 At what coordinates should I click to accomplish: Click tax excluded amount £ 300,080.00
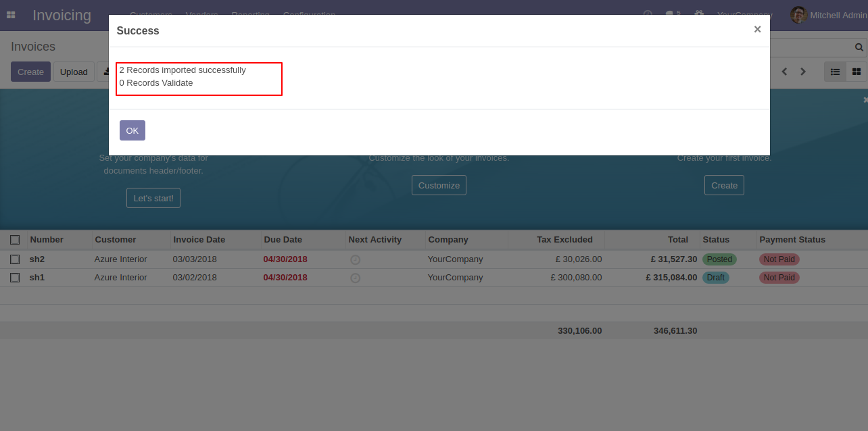click(576, 277)
